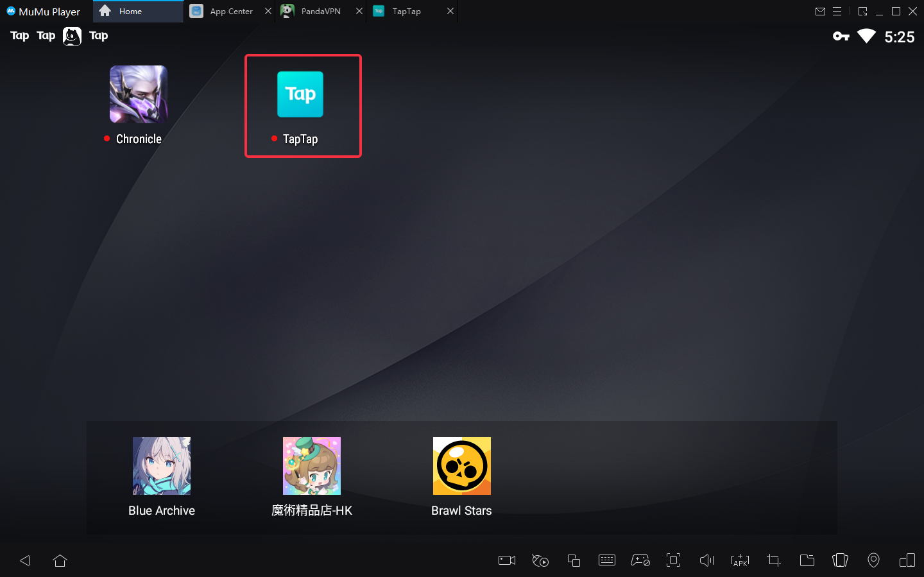Click the Chronicle app label
The width and height of the screenshot is (924, 577).
(139, 139)
